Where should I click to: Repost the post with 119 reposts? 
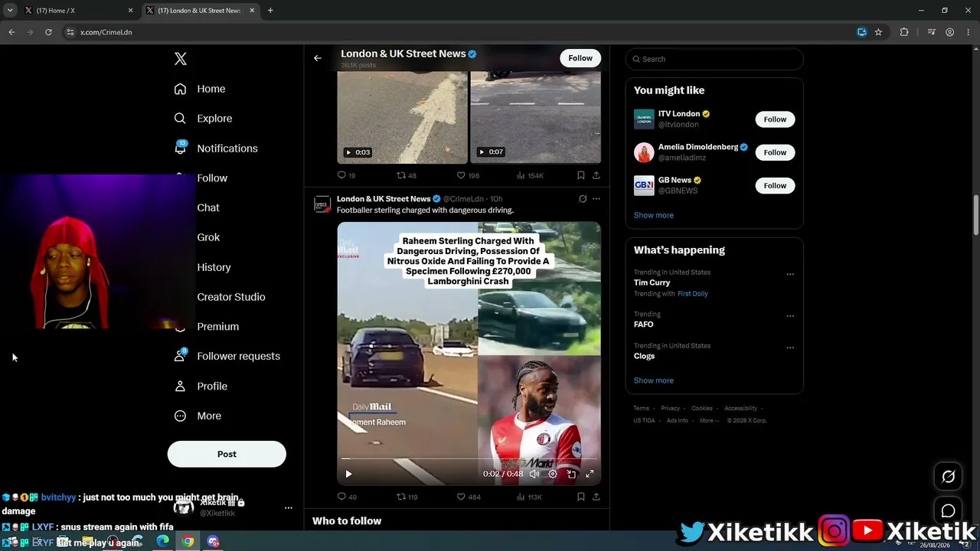coord(407,497)
